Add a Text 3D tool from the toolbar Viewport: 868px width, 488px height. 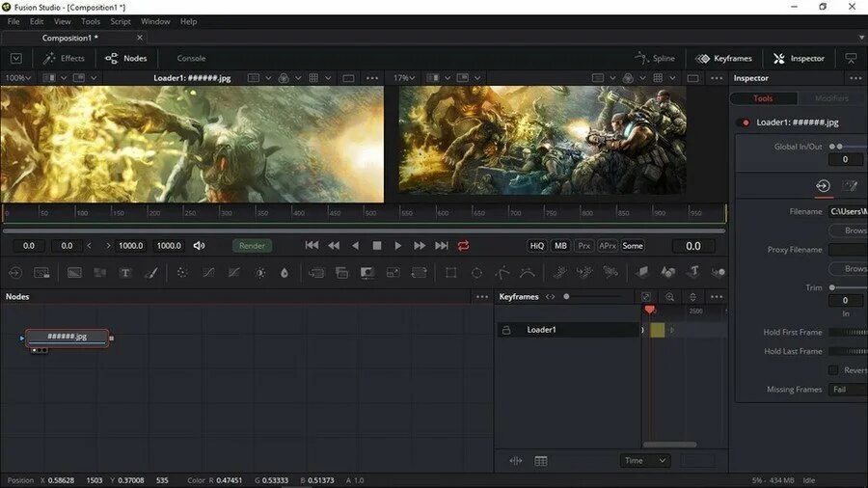pyautogui.click(x=694, y=272)
